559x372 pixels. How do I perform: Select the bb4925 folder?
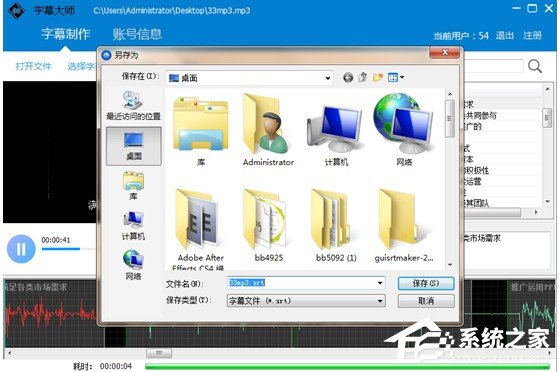[268, 226]
